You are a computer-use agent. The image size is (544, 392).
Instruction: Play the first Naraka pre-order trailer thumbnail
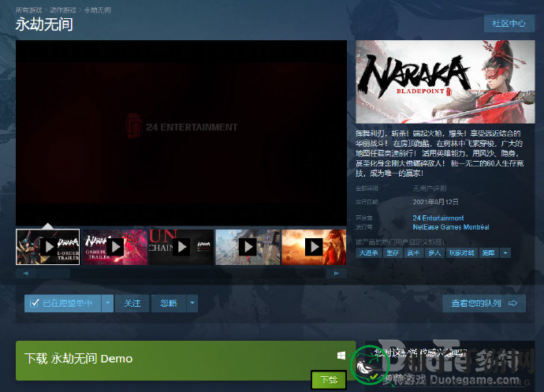click(48, 247)
